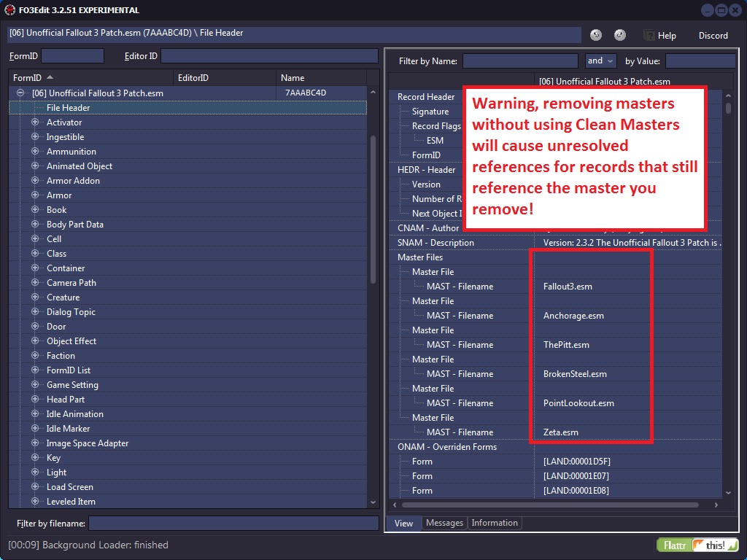Open the Help button
The height and width of the screenshot is (560, 747).
coord(659,35)
